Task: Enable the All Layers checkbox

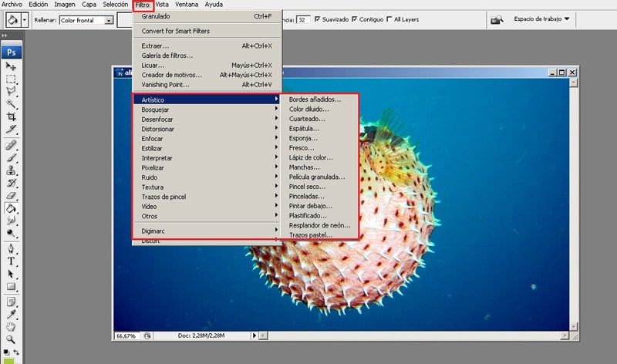Action: coord(389,19)
